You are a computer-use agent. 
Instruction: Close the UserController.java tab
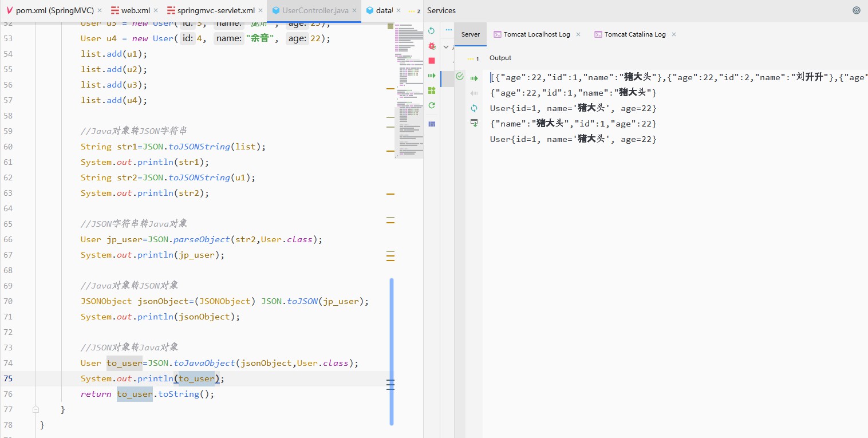tap(354, 11)
